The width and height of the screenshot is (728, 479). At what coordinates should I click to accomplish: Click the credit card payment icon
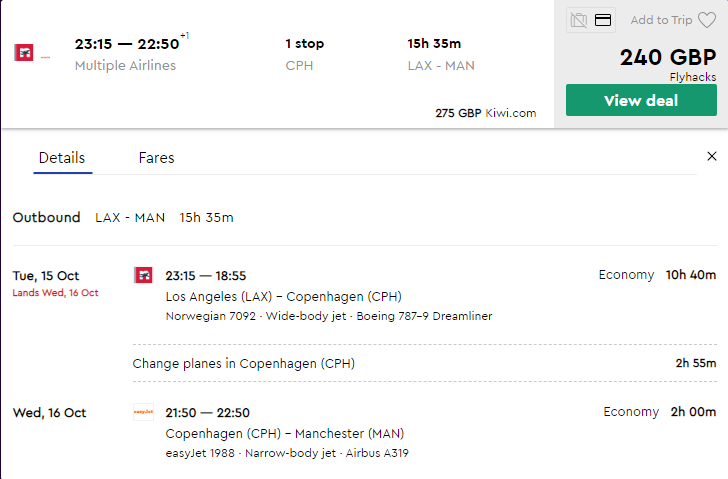[603, 20]
